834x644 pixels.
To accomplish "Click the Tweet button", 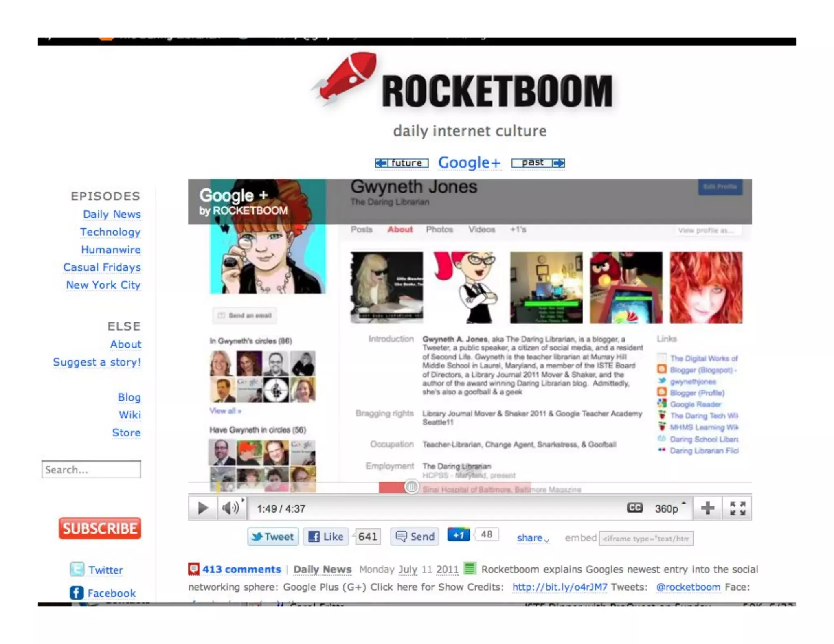I will click(x=273, y=537).
